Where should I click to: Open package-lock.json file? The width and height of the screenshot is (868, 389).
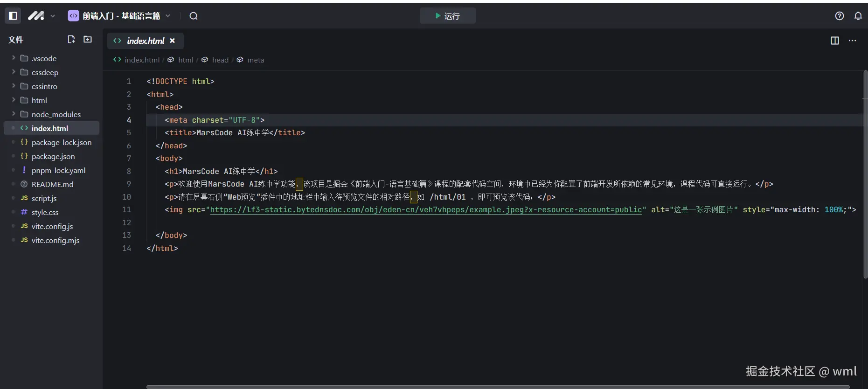click(51, 142)
